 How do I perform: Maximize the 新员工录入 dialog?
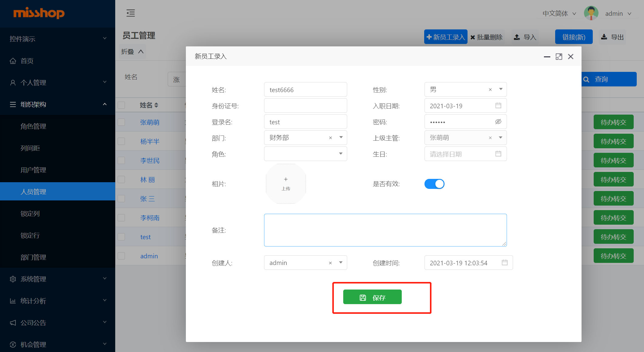click(x=559, y=57)
